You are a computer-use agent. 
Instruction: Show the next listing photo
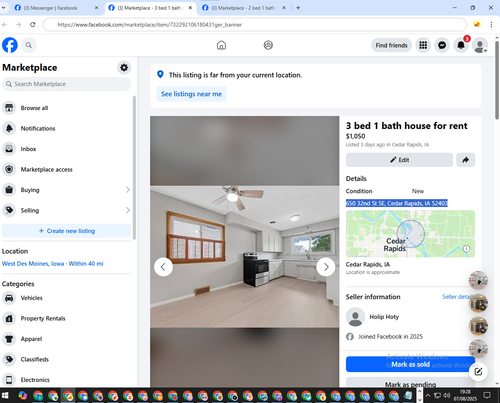coord(326,267)
